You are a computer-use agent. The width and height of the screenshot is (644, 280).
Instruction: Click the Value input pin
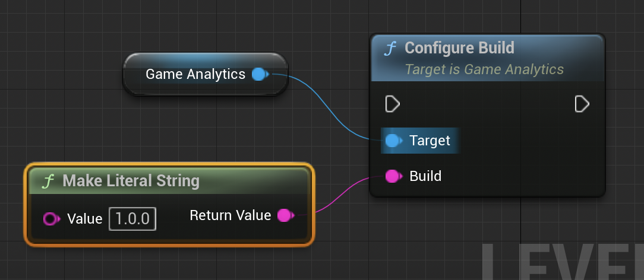[x=51, y=219]
